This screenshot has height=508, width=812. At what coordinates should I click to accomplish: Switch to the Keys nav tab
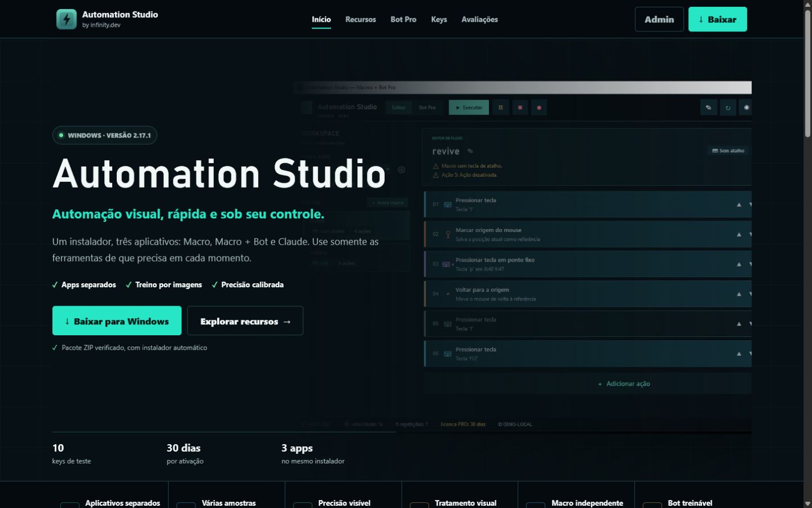439,19
